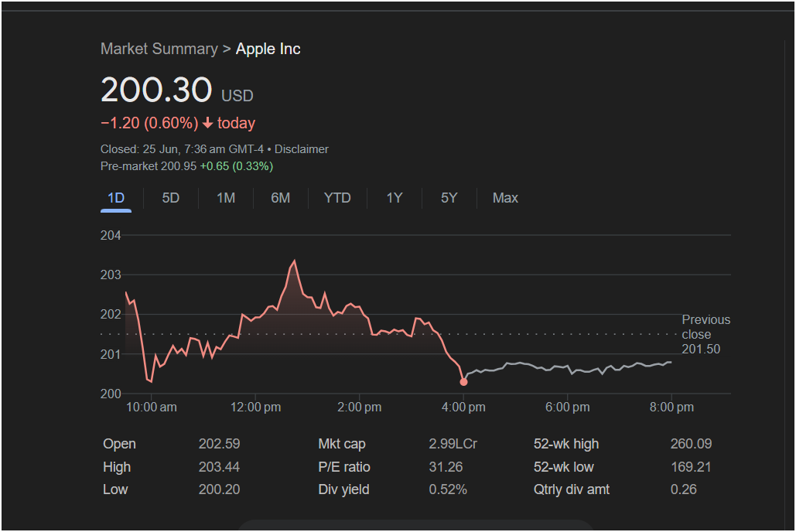Image resolution: width=796 pixels, height=532 pixels.
Task: Click the 10:00 am axis label
Action: pos(152,408)
